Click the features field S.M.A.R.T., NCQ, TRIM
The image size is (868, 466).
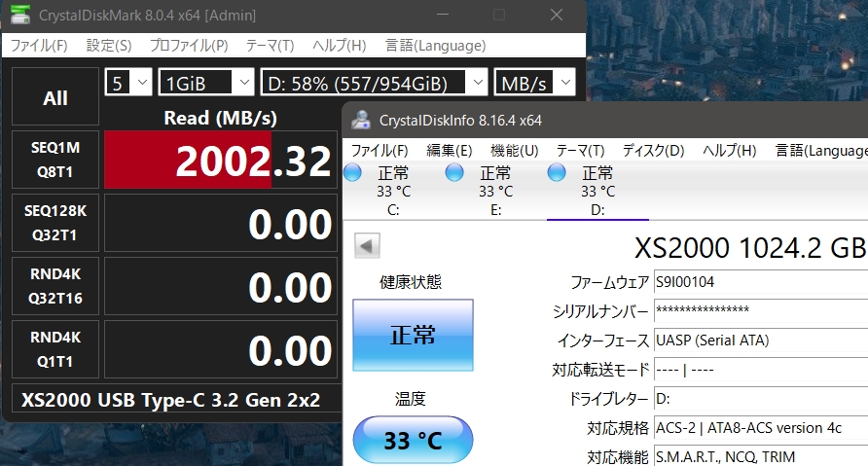[761, 456]
